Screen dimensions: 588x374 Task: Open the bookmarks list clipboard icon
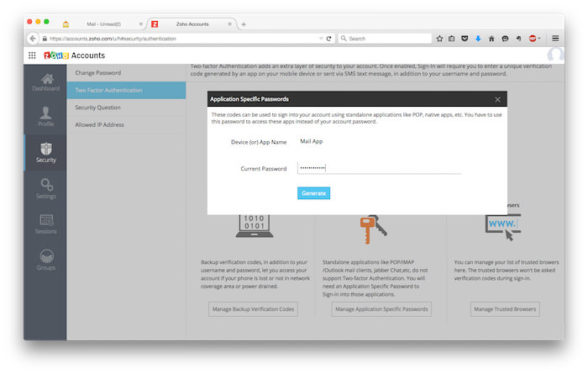click(x=452, y=39)
